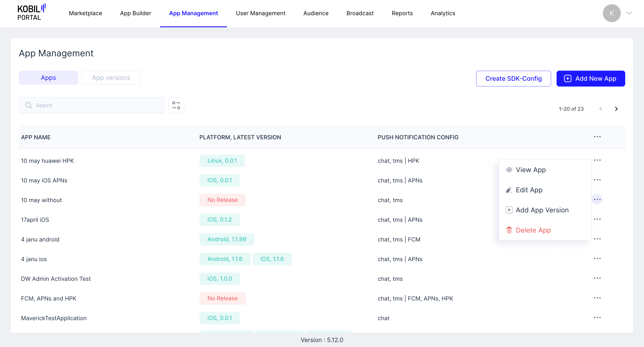Image resolution: width=644 pixels, height=347 pixels.
Task: Click the filter settings icon beside Search
Action: pos(176,105)
